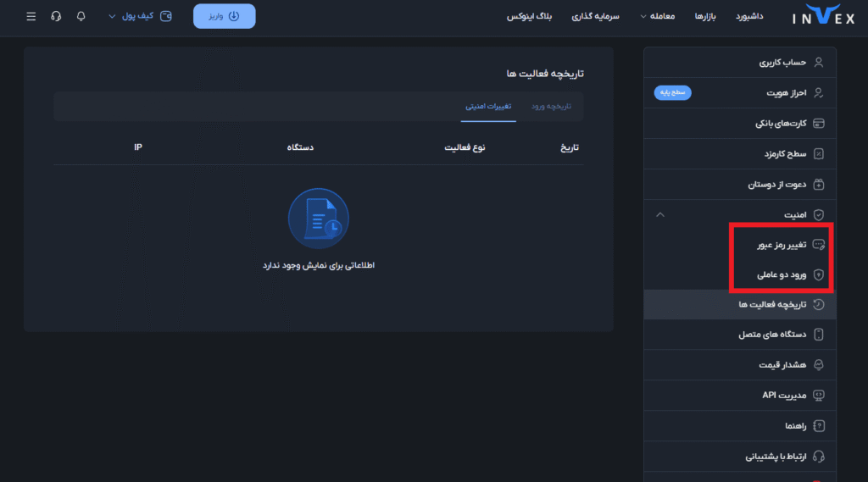
Task: Click the help icon beside راهنما
Action: point(819,425)
